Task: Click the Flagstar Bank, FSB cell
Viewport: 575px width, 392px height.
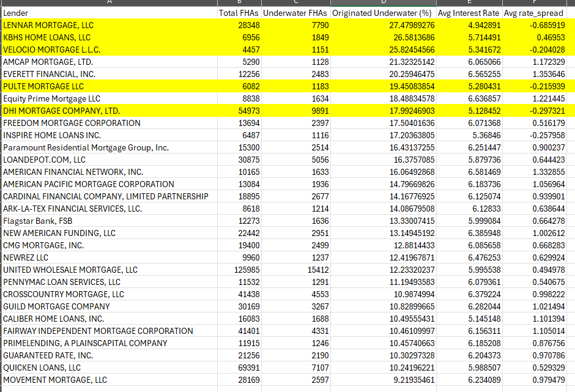Action: coord(109,221)
